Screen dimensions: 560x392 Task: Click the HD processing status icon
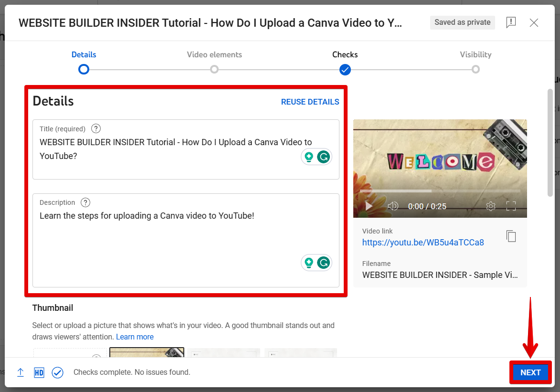pyautogui.click(x=39, y=372)
